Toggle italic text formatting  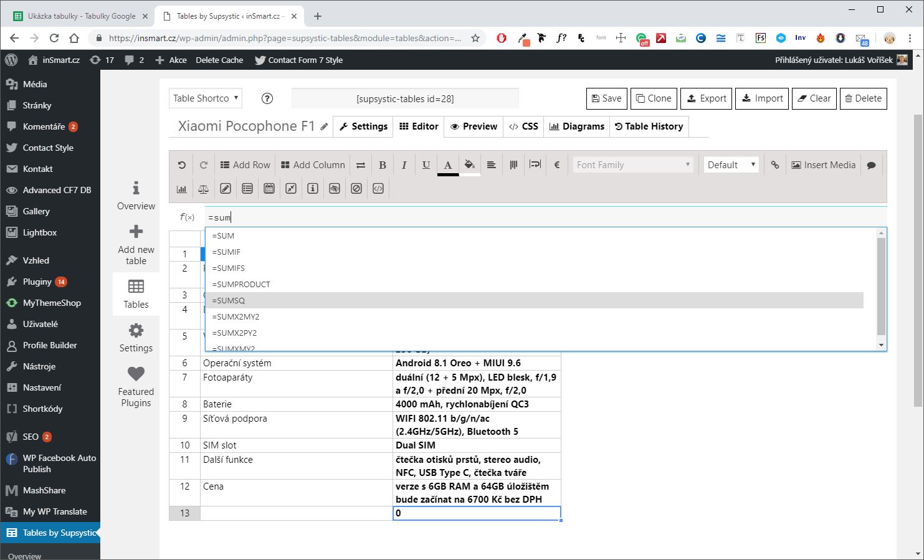[x=404, y=165]
